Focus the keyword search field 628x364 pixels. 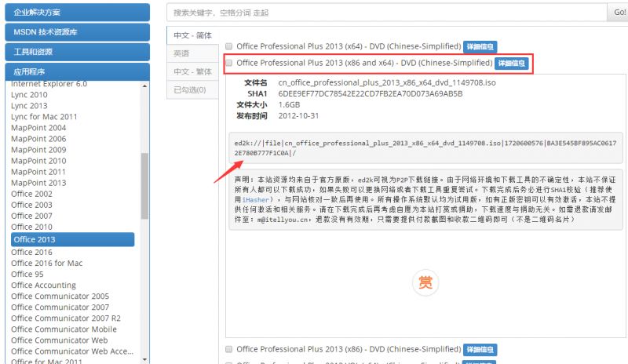pos(387,13)
